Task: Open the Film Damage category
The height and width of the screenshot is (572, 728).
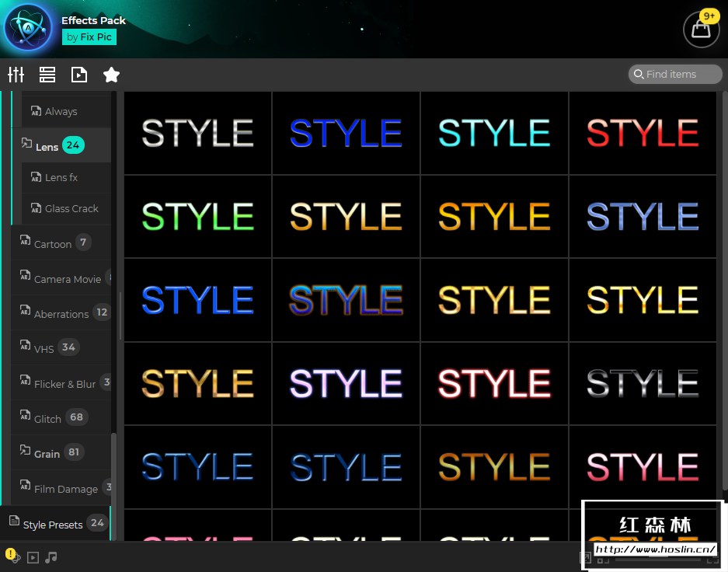Action: pos(61,487)
